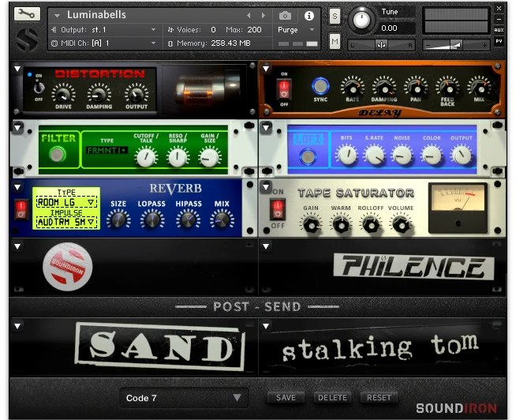Click the stereo pan slider
Screen dimensions: 516x420
(381, 45)
